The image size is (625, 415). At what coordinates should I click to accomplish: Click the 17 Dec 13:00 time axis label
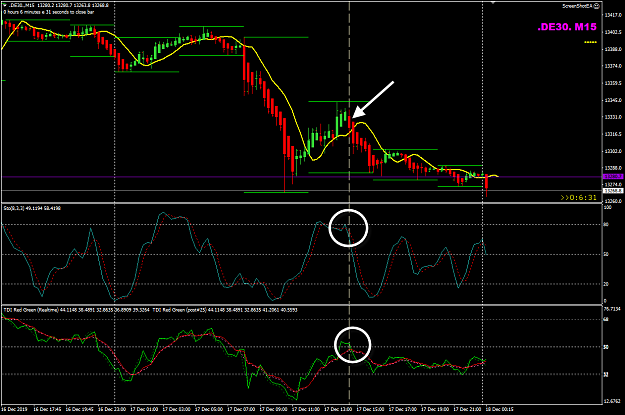coord(338,409)
